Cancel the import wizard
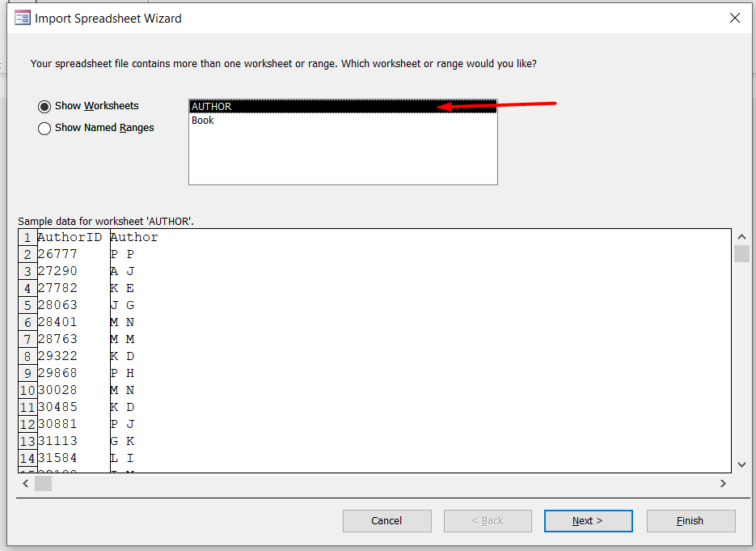 click(x=386, y=521)
